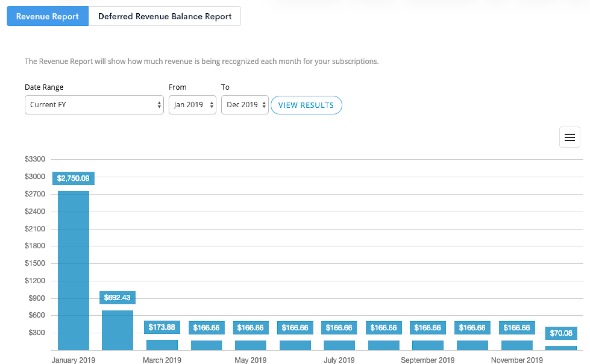The width and height of the screenshot is (590, 364).
Task: Click the $3300 y-axis label
Action: pyautogui.click(x=35, y=159)
